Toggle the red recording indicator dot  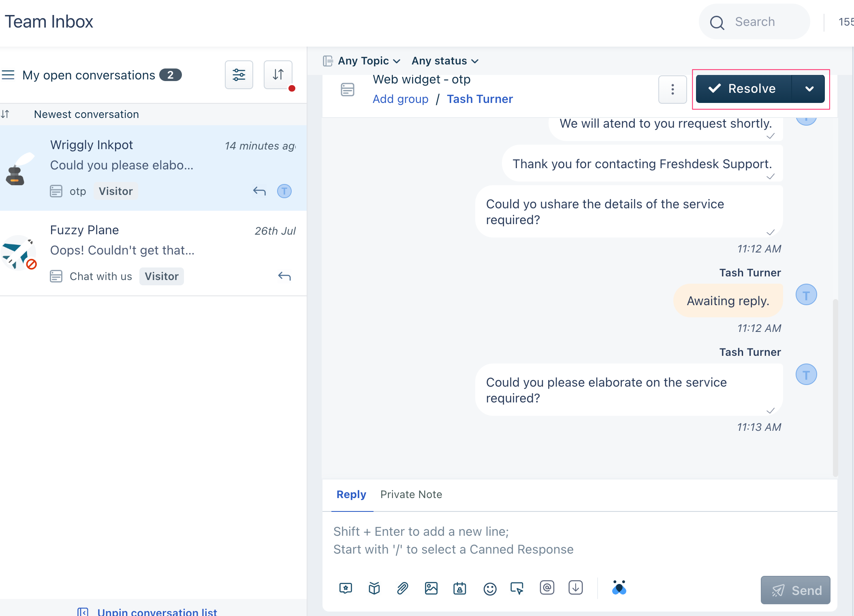pyautogui.click(x=292, y=88)
